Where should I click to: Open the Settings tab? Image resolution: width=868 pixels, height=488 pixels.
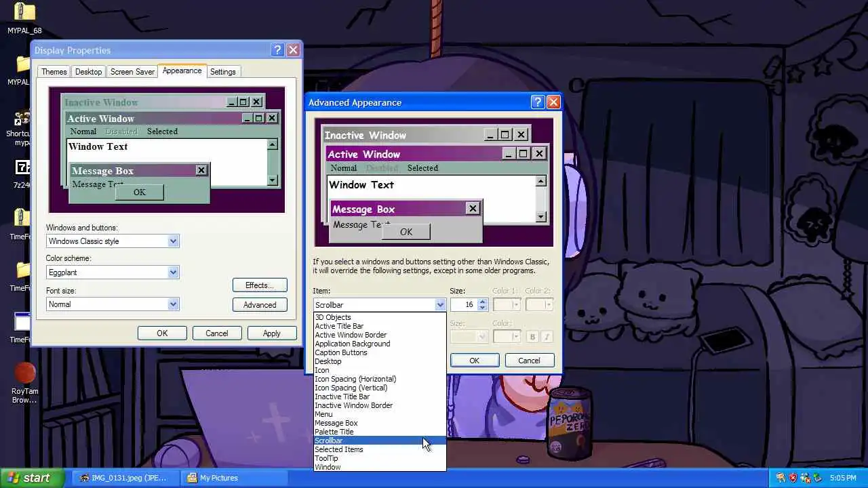(222, 72)
